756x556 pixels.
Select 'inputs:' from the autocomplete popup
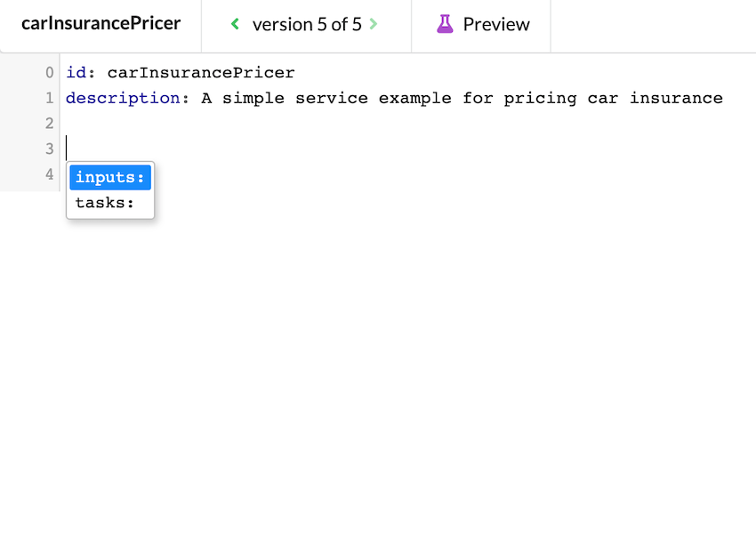coord(110,177)
